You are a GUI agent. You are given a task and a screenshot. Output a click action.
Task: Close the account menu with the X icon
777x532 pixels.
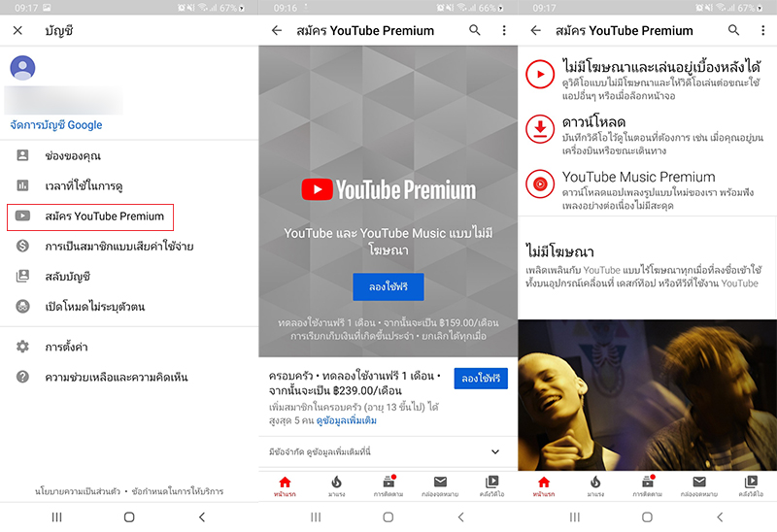coord(17,30)
